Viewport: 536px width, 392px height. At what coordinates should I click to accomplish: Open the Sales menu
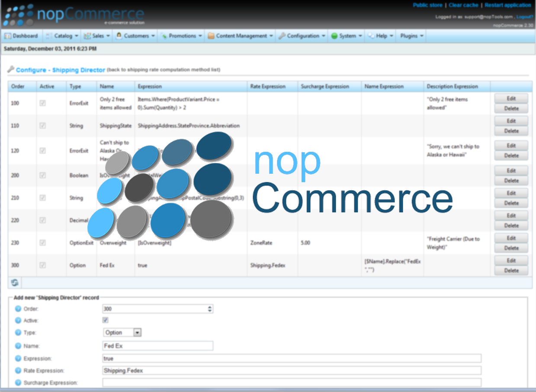pos(97,36)
